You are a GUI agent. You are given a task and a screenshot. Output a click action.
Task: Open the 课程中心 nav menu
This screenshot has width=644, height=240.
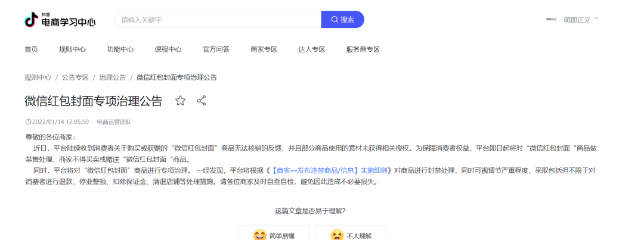point(168,49)
